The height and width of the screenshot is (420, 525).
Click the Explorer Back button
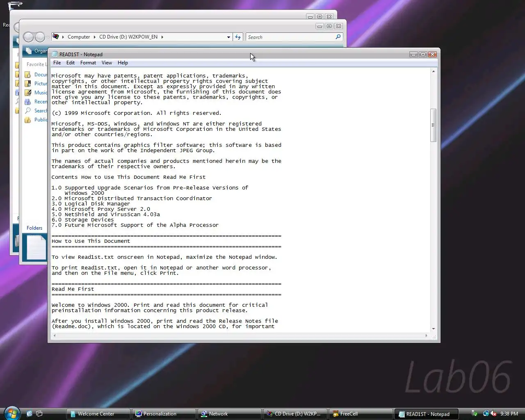coord(28,37)
